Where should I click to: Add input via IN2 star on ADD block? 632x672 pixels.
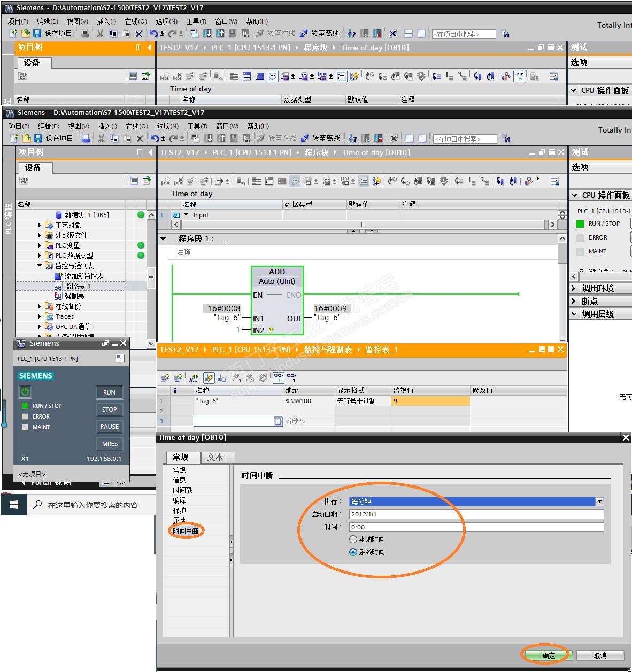[271, 330]
